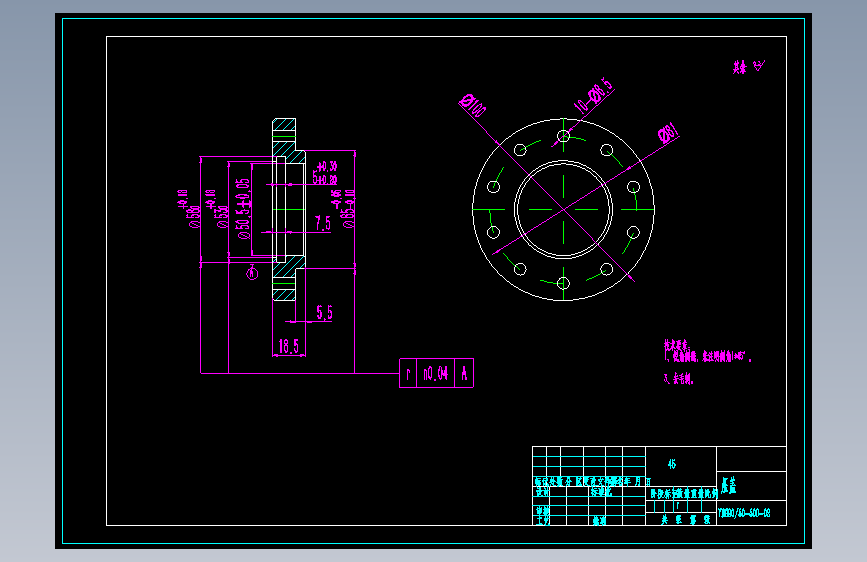Viewport: 867px width, 562px height.
Task: Click the 10-Ø8.5 hole callout
Action: coord(594,95)
